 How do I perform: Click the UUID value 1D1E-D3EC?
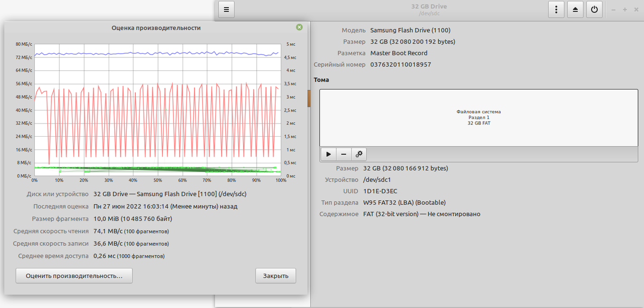(x=380, y=191)
